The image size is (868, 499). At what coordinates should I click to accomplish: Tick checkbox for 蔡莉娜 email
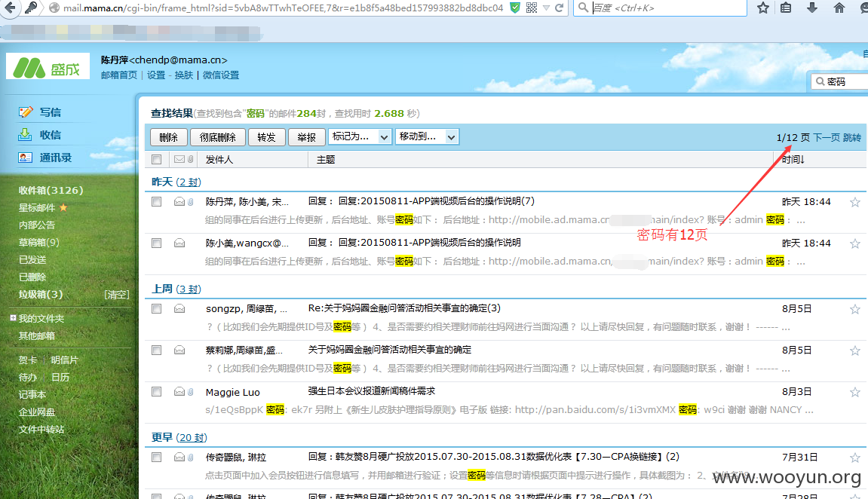pos(157,350)
